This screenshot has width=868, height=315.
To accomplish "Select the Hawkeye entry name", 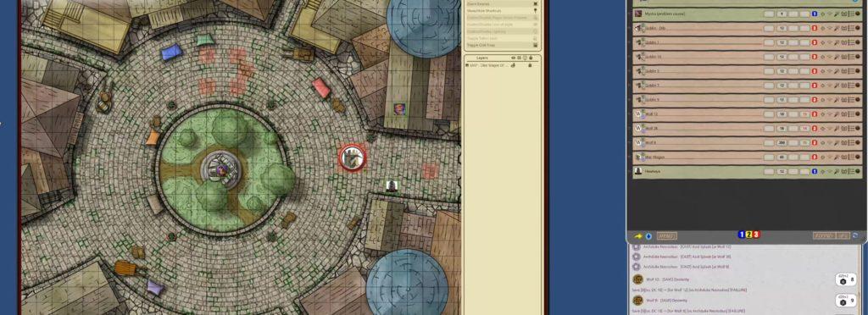I will 653,171.
